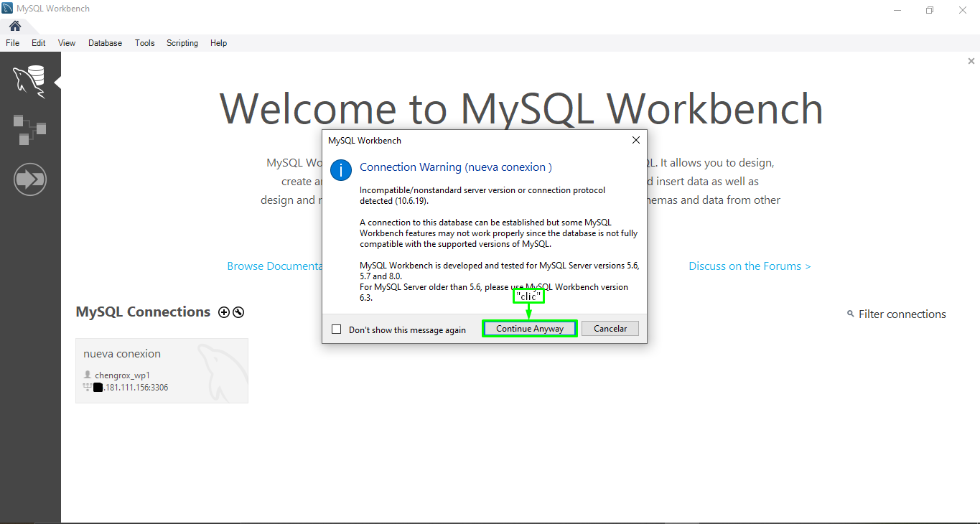
Task: Follow the Discuss on the Forums link
Action: pos(749,266)
